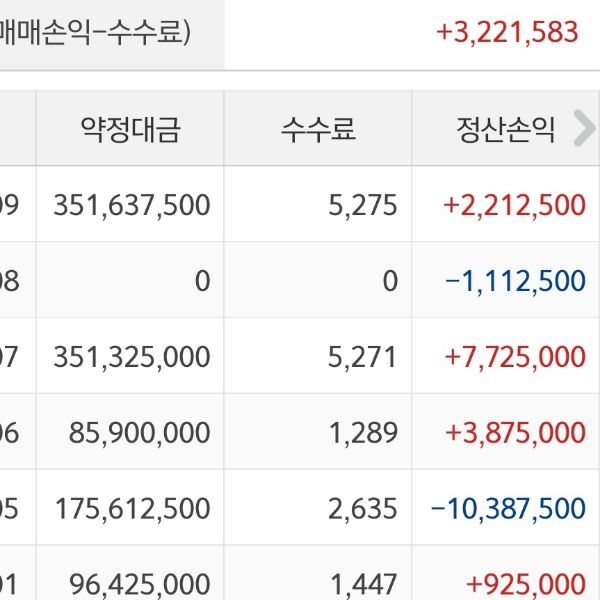
Task: Tap the 5,271 fee cell
Action: pos(362,357)
